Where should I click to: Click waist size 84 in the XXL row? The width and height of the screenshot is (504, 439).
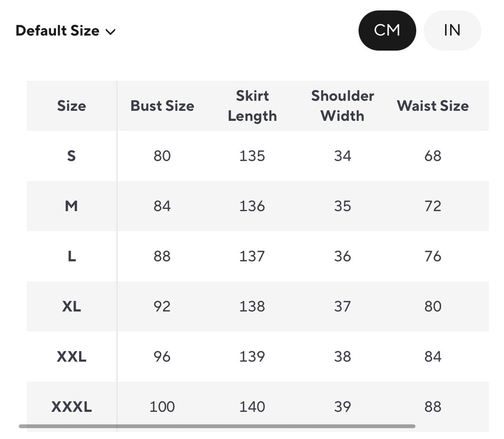[x=432, y=357]
